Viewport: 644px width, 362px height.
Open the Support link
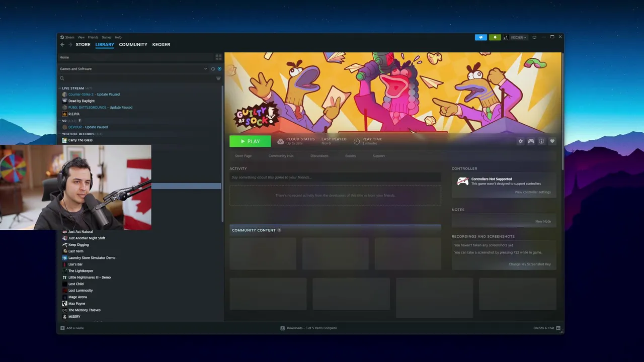click(378, 156)
